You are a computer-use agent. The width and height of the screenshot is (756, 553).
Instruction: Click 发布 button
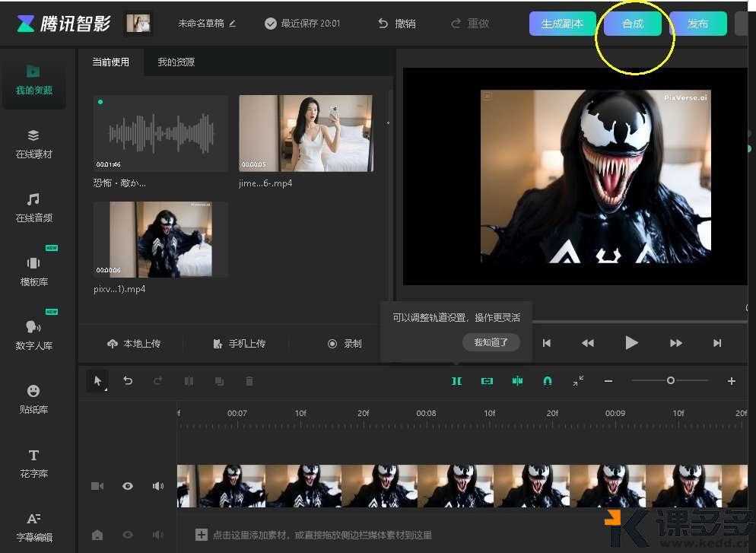(x=697, y=24)
